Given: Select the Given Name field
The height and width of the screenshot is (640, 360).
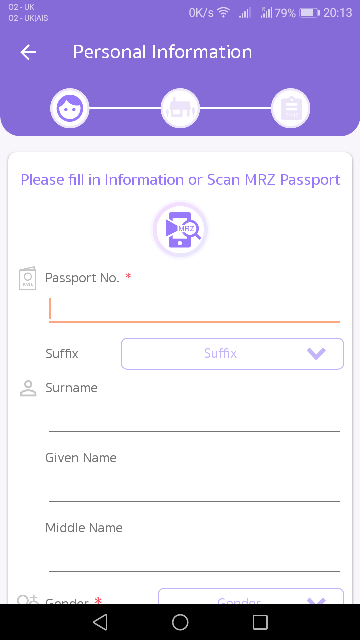Looking at the screenshot, I should [x=194, y=487].
